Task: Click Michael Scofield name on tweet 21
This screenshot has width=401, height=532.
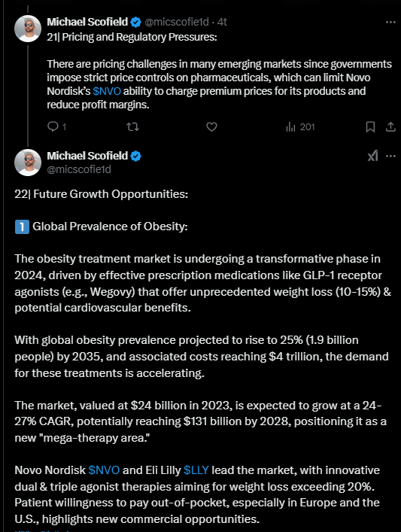Action: pyautogui.click(x=87, y=22)
